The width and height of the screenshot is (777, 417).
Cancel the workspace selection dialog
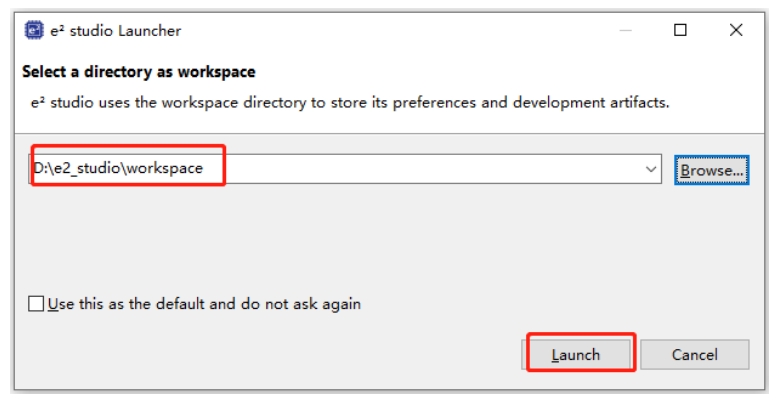[694, 354]
